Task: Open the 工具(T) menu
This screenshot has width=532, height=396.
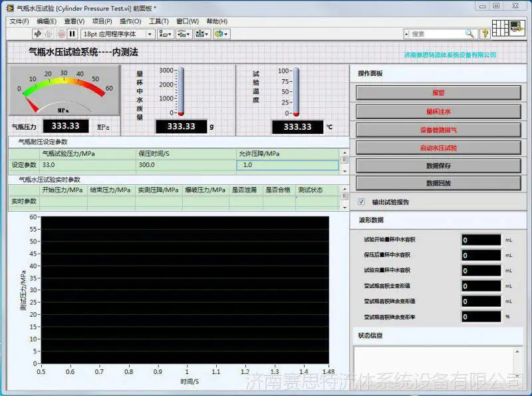Action: tap(159, 21)
